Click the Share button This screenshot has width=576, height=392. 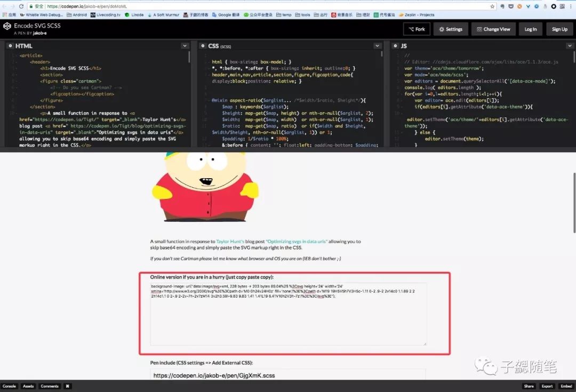click(529, 386)
